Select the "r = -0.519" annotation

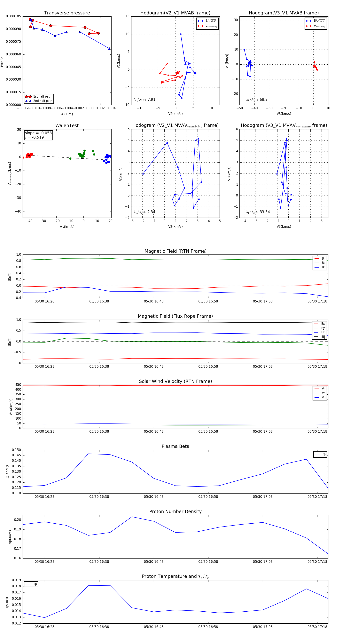tap(34, 138)
